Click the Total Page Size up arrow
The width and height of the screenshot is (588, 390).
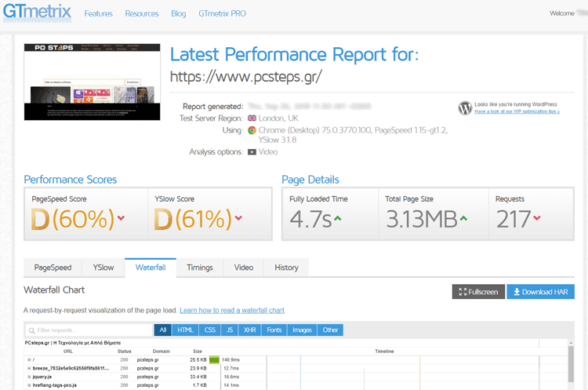point(463,218)
